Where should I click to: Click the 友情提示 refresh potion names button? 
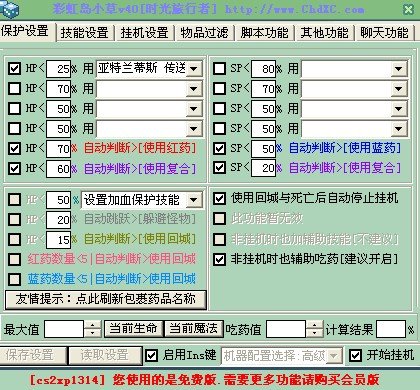[x=106, y=299]
